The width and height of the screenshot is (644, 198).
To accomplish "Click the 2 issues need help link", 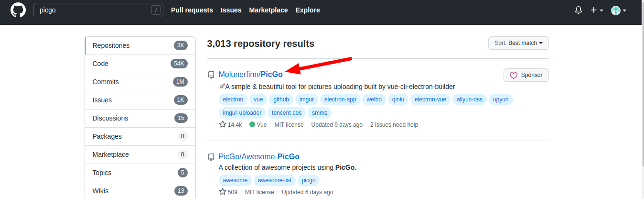I will [394, 125].
